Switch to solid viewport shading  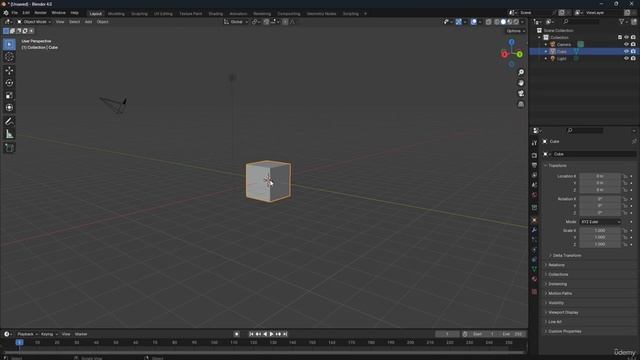[503, 22]
